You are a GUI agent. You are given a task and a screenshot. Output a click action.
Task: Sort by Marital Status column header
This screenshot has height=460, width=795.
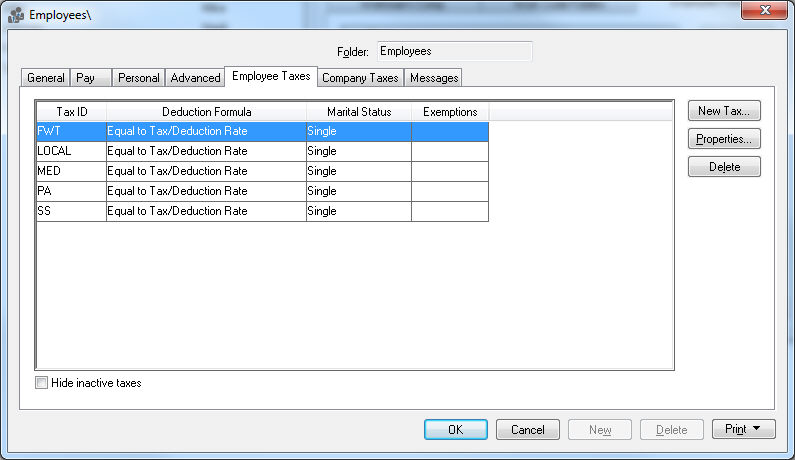(358, 112)
